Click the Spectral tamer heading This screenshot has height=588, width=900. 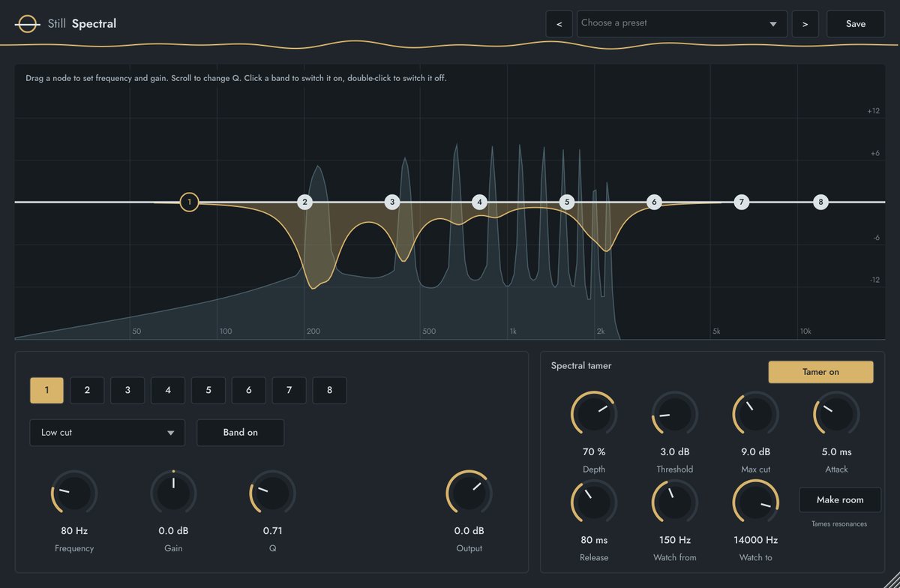581,366
